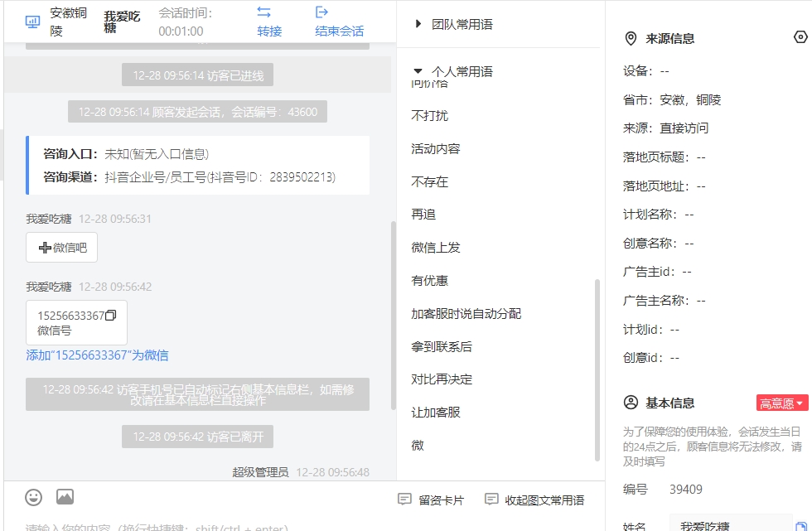The height and width of the screenshot is (531, 812).
Task: Select the 有优惠 quick phrase
Action: coord(430,281)
